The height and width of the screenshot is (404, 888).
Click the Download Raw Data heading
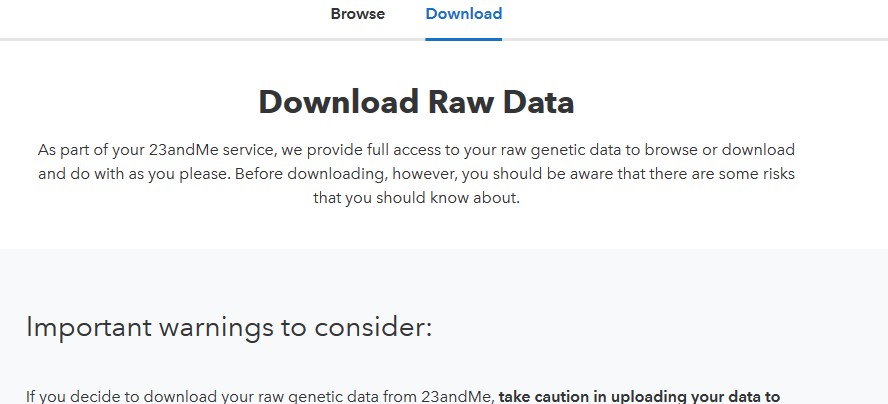pyautogui.click(x=416, y=102)
